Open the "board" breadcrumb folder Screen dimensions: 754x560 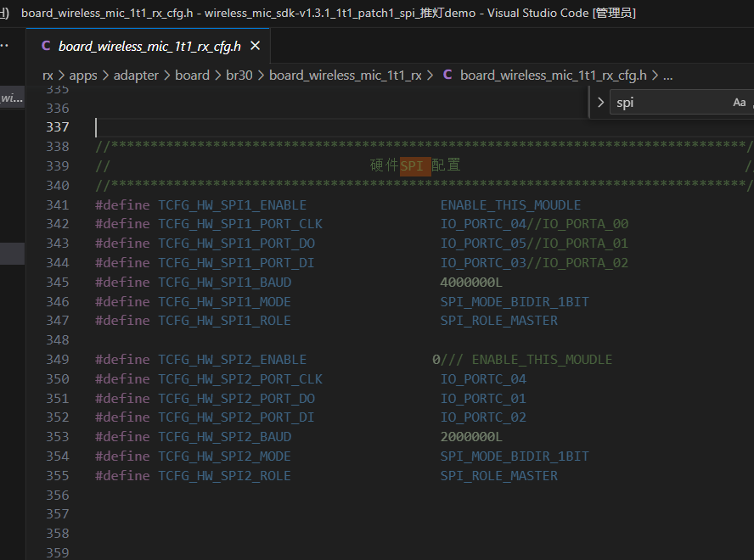tap(193, 76)
